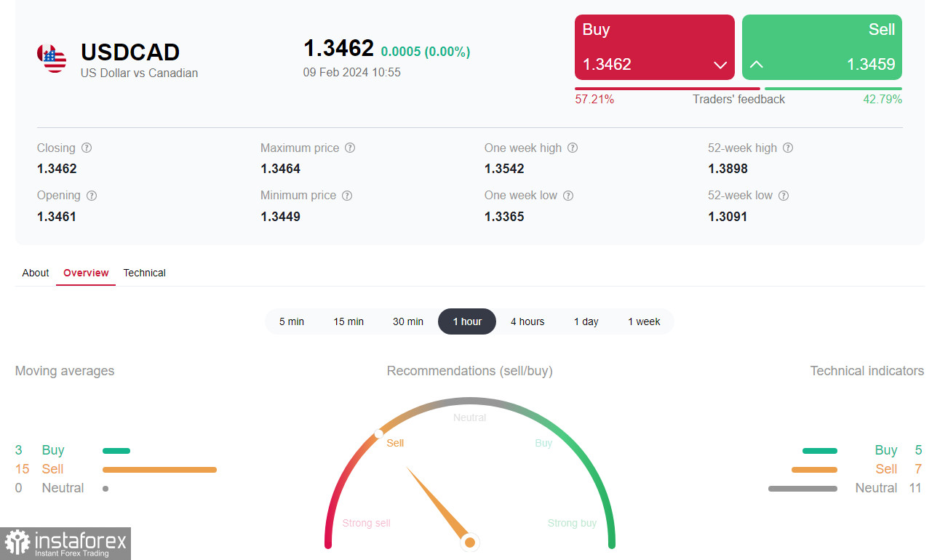Click the Opening value 1.3461
The width and height of the screenshot is (940, 560).
click(x=57, y=217)
